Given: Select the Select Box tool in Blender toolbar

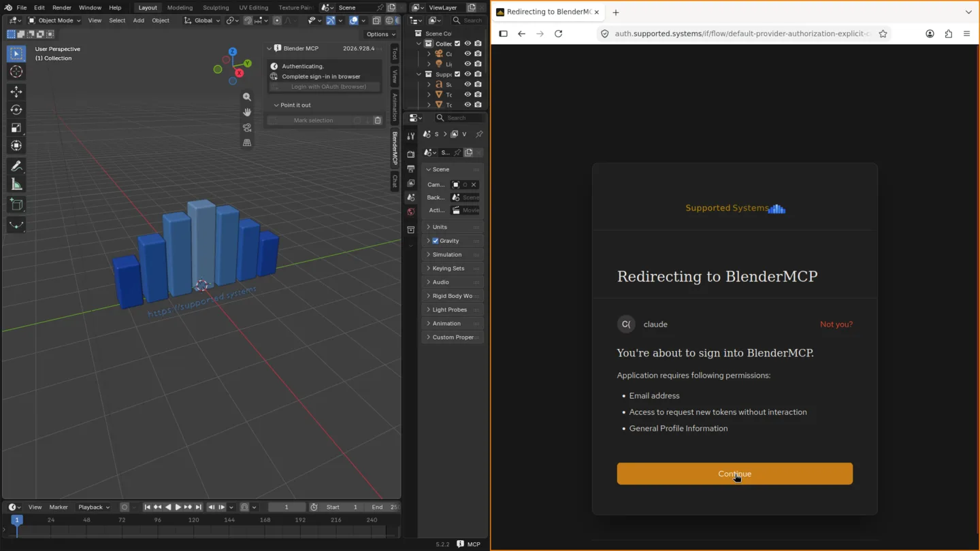Looking at the screenshot, I should point(16,54).
